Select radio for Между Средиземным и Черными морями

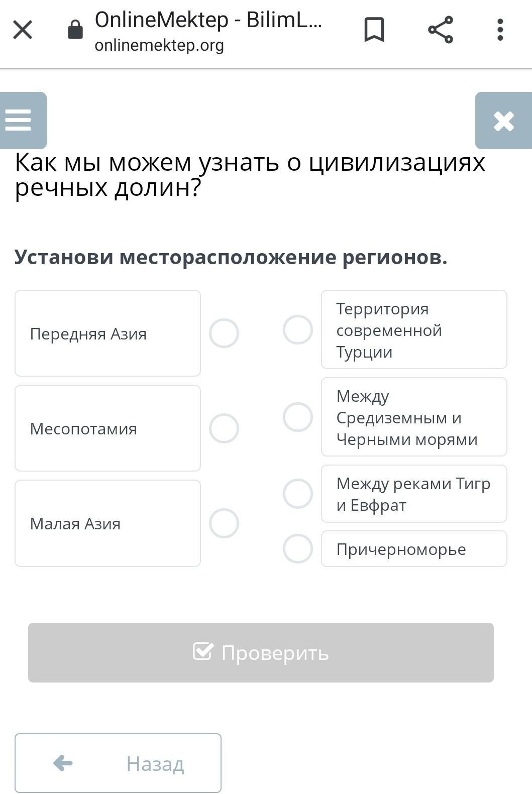click(x=298, y=417)
